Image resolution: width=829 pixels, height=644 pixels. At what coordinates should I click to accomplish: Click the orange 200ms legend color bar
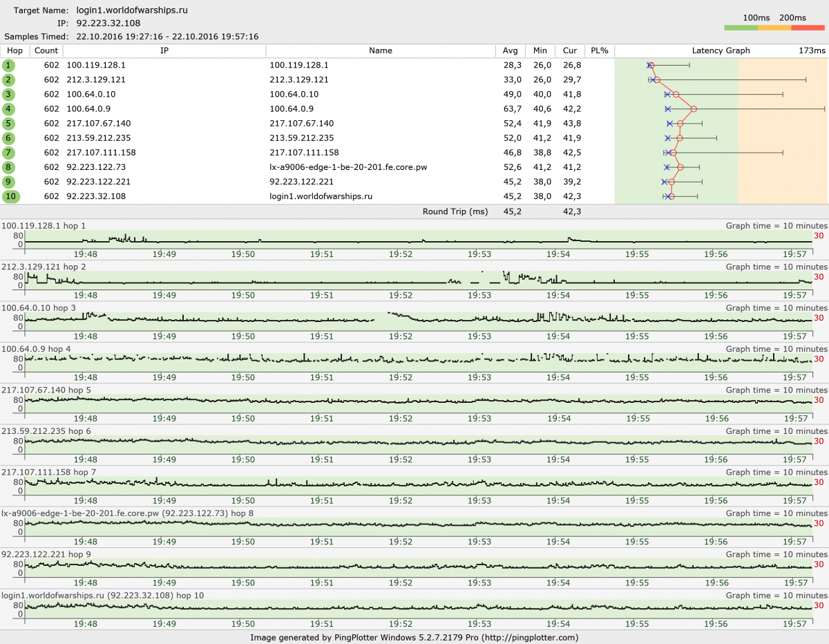click(774, 28)
